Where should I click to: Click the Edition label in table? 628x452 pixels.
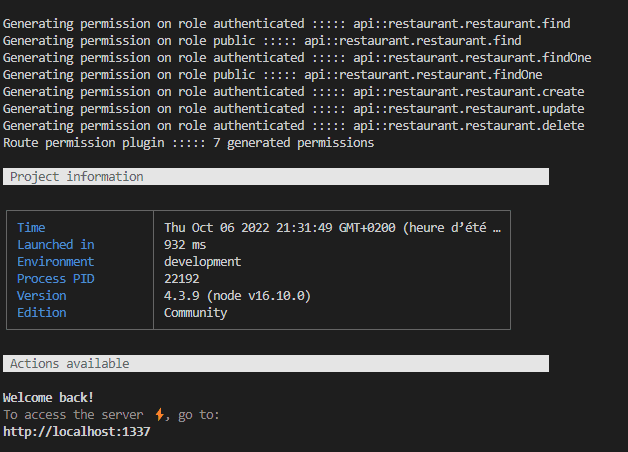[x=42, y=313]
